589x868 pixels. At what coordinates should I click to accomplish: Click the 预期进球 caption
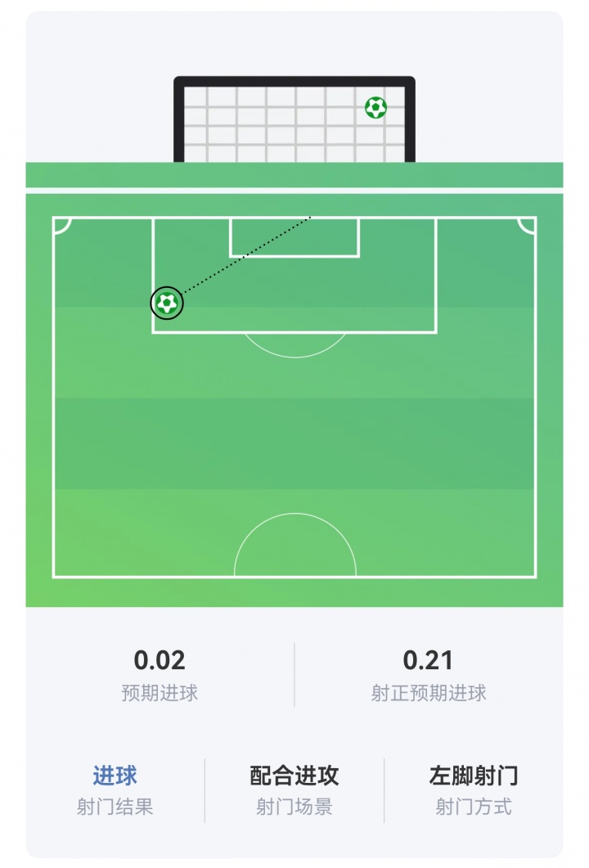160,692
